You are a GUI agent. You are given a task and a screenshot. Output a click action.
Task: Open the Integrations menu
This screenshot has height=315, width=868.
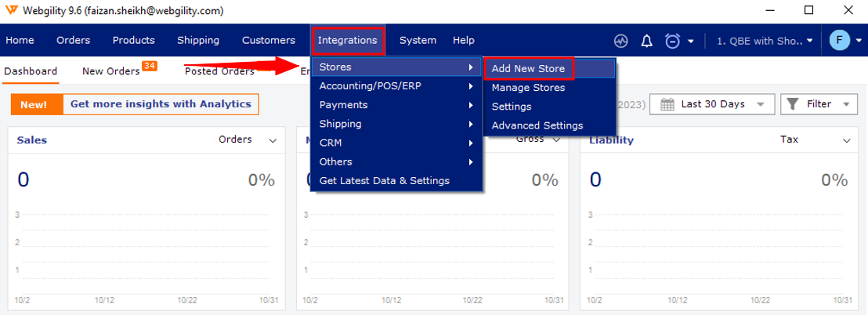348,41
